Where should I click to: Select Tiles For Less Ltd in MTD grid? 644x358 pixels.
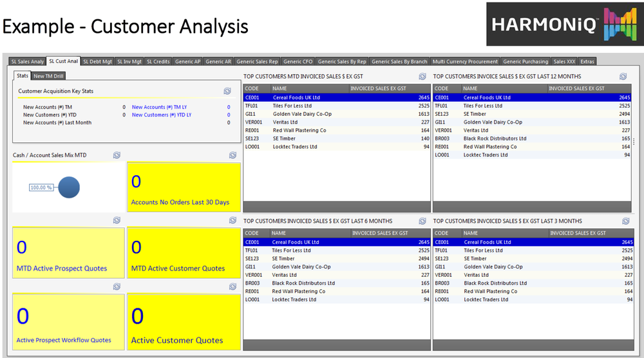[x=337, y=106]
